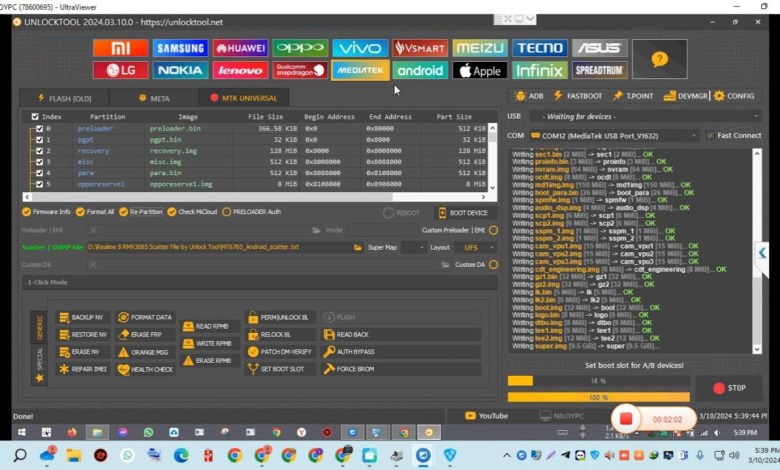780x470 pixels.
Task: Select the Nokia brand icon
Action: point(180,70)
